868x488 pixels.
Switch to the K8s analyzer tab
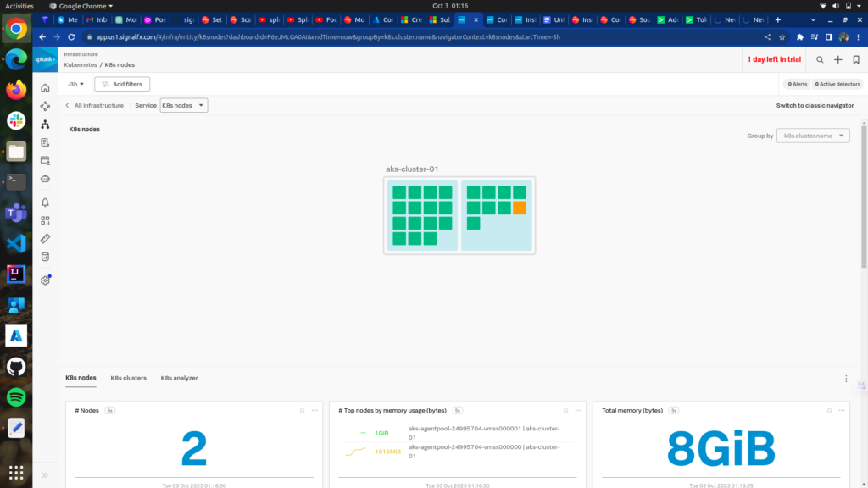(179, 378)
